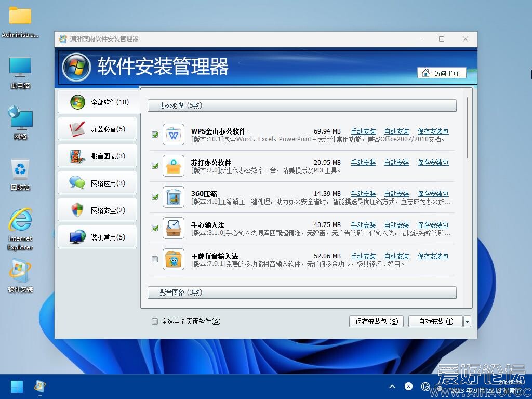Open Internet Explorer desktop icon

[20, 221]
